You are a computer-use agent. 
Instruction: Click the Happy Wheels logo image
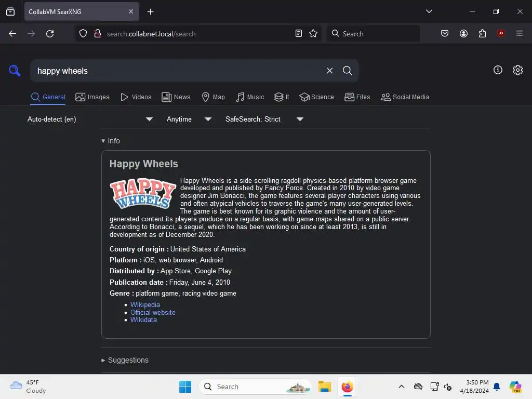point(143,193)
